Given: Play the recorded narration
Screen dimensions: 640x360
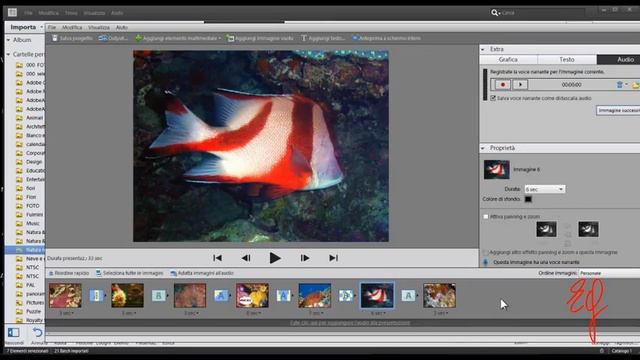Looking at the screenshot, I should click(520, 84).
